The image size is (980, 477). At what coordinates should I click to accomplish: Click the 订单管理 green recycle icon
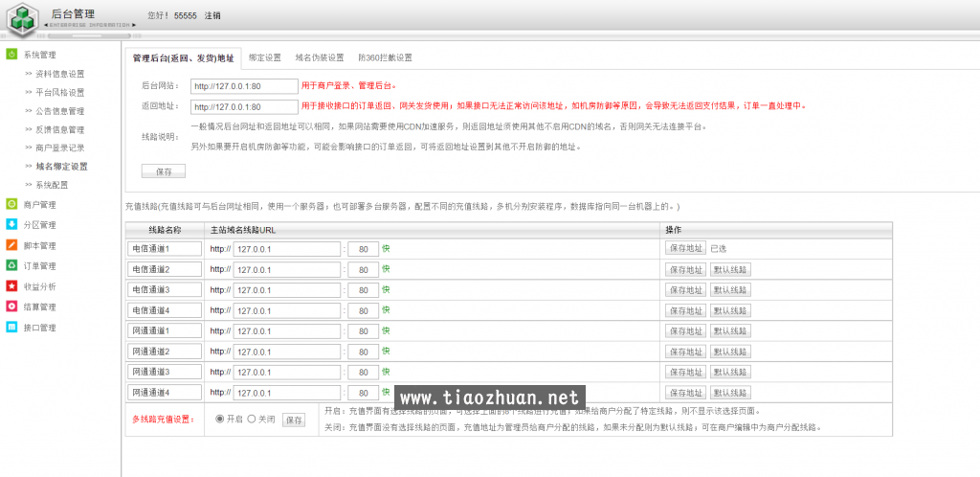pyautogui.click(x=11, y=265)
